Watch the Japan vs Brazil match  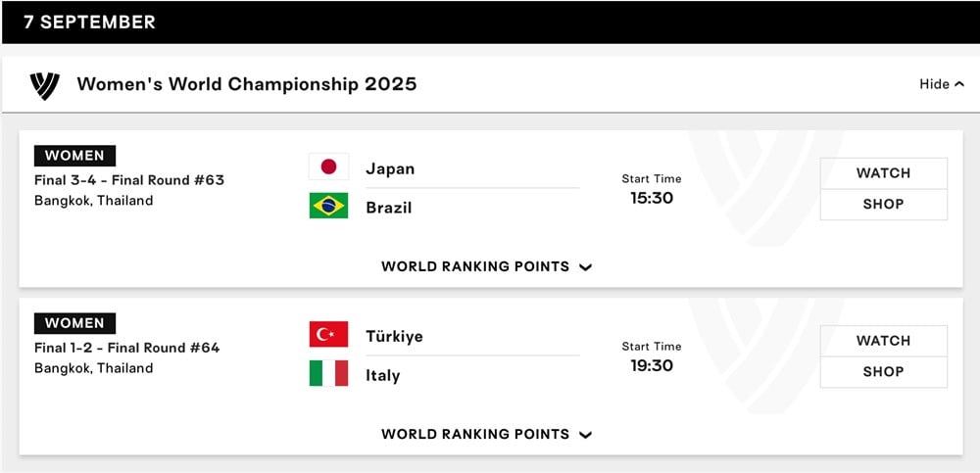[x=883, y=173]
